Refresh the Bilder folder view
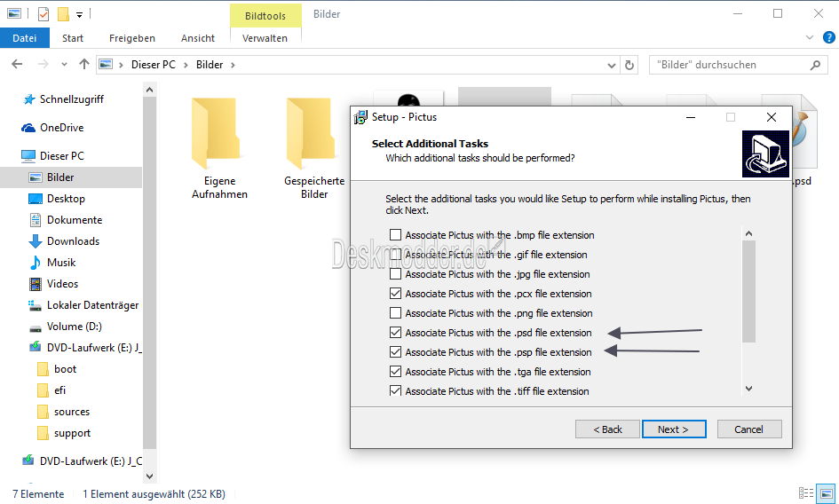839x504 pixels. click(629, 66)
